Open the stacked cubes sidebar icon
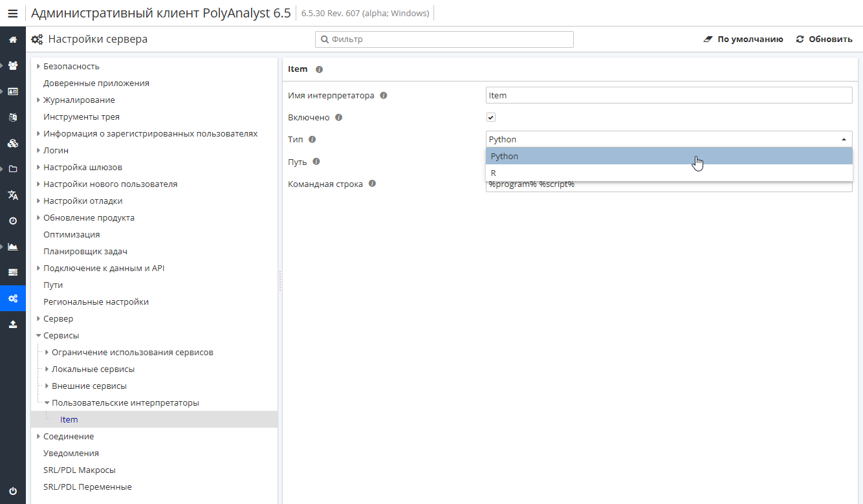Screen dimensions: 863x504 [x=13, y=143]
